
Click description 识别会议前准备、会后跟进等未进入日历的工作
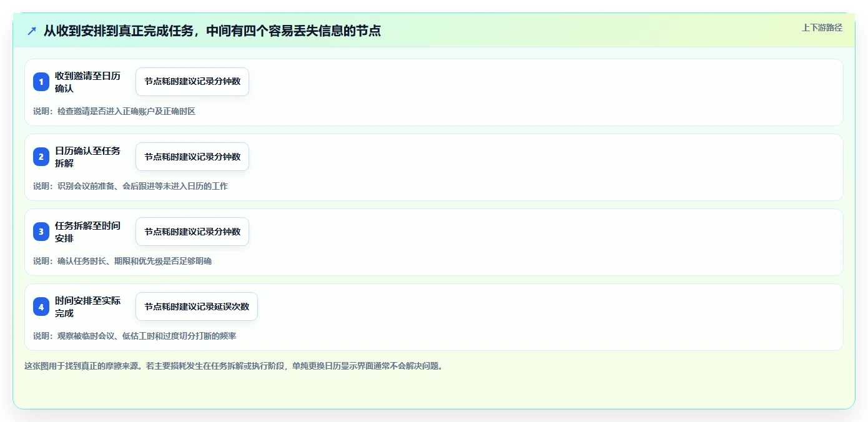coord(131,186)
